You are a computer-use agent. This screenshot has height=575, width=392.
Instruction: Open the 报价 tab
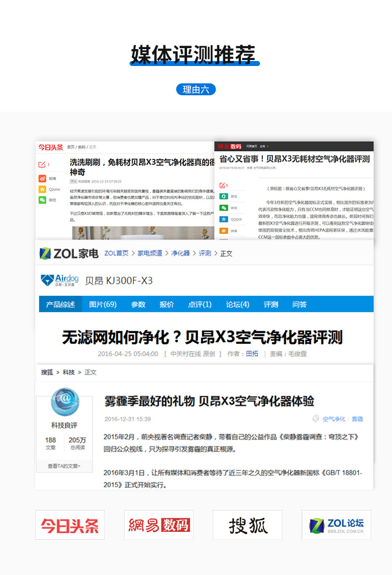coord(167,304)
